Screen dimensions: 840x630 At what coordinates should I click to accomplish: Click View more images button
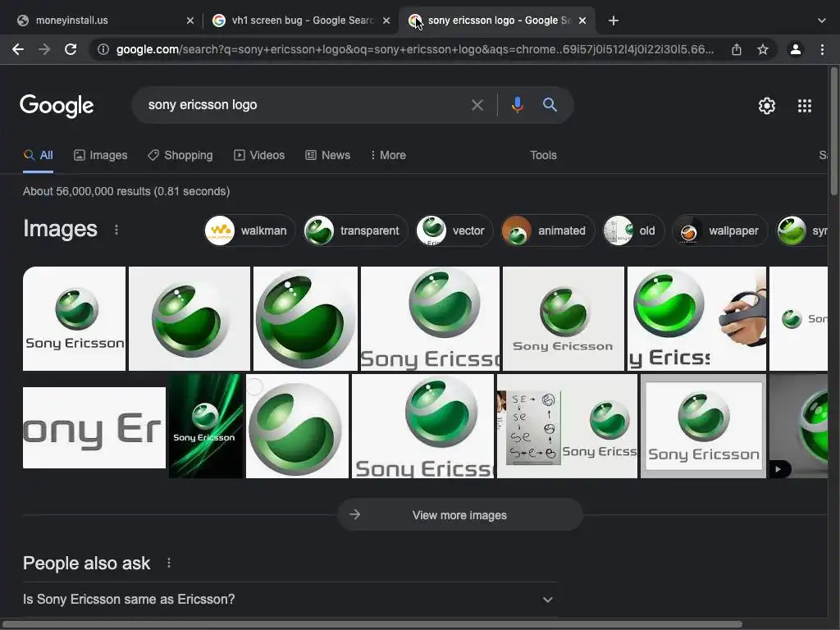click(459, 515)
